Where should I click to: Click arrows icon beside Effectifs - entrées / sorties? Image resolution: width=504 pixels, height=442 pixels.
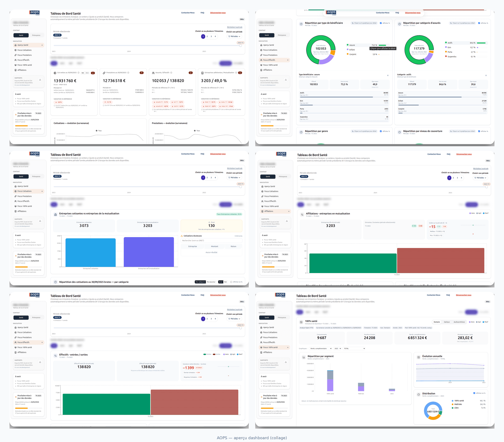tap(55, 356)
